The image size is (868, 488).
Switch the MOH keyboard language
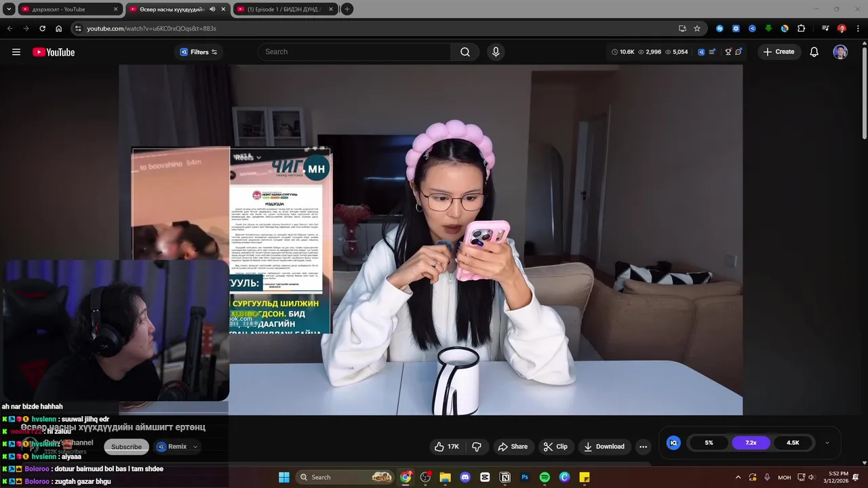tap(785, 477)
